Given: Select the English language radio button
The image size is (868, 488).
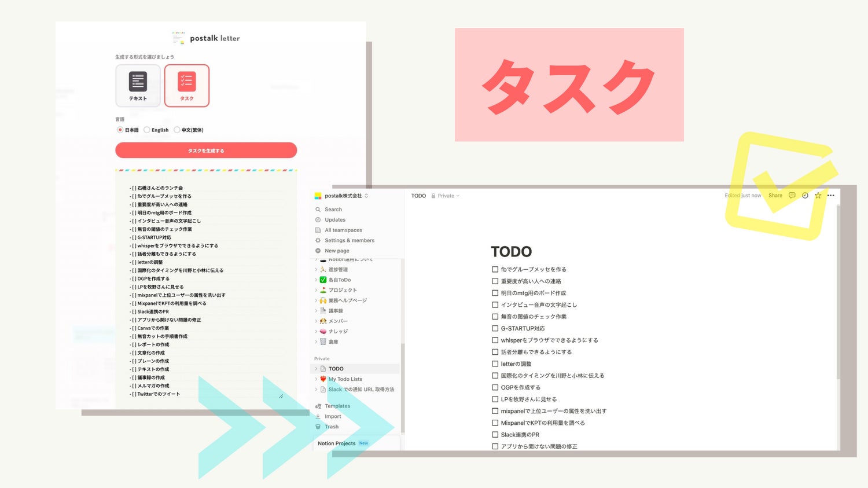Looking at the screenshot, I should [147, 130].
